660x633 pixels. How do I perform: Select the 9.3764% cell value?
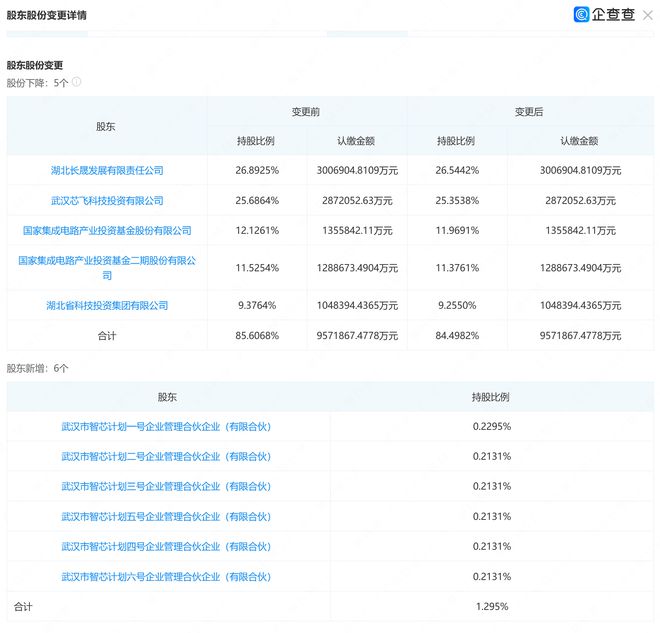click(x=257, y=306)
